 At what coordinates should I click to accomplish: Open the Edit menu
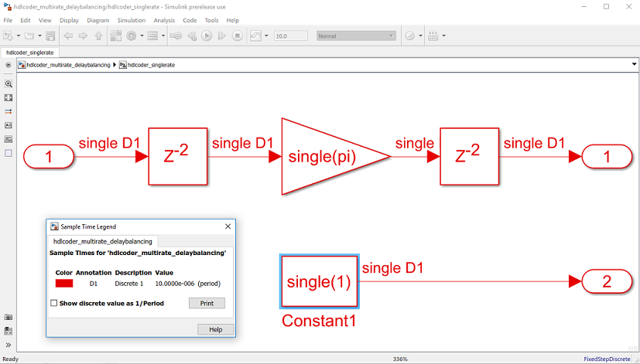point(26,20)
